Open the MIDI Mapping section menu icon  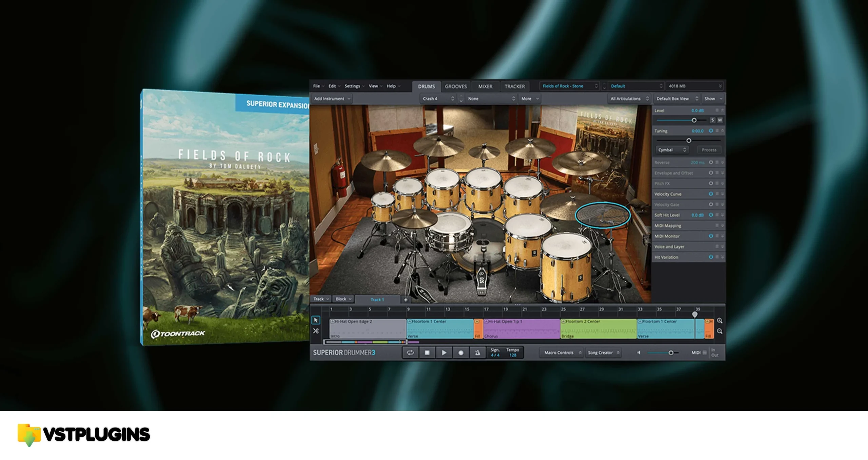click(x=717, y=225)
